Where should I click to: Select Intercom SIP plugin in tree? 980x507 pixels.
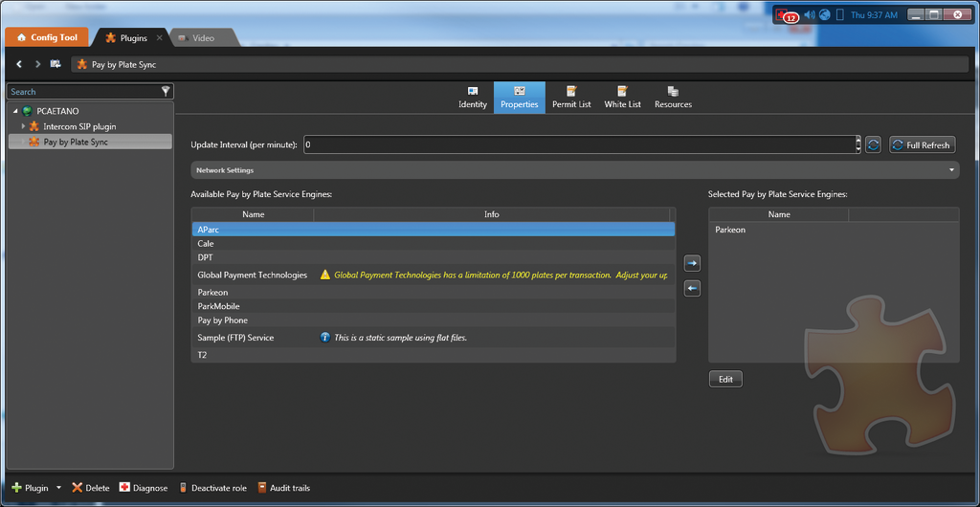[x=79, y=126]
